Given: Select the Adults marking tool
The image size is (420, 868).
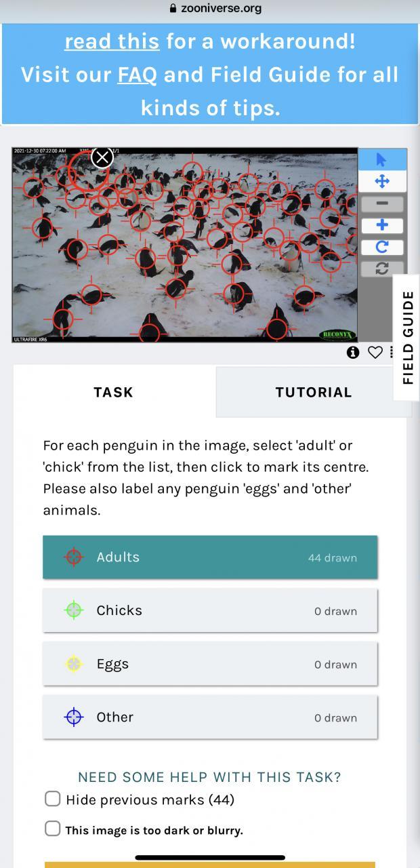Looking at the screenshot, I should (x=210, y=557).
